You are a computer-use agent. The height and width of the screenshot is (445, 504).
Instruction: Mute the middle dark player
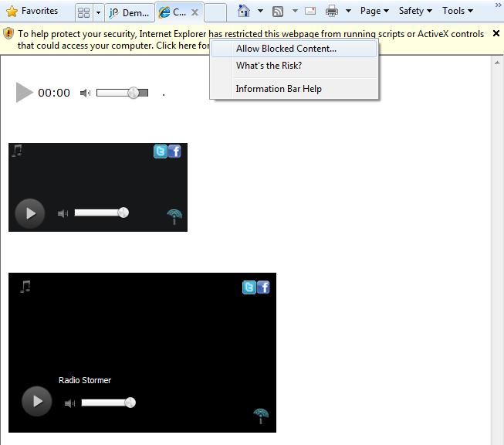[63, 213]
